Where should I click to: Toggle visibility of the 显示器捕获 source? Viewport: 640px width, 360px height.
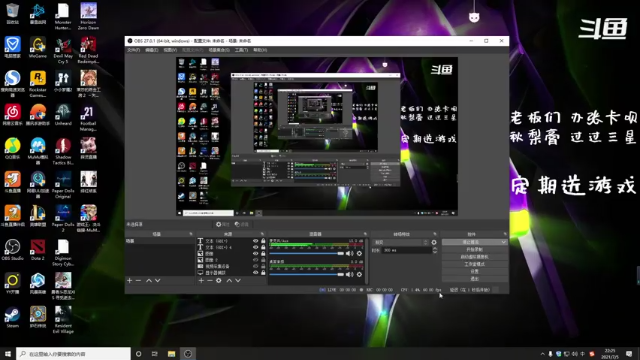(256, 272)
